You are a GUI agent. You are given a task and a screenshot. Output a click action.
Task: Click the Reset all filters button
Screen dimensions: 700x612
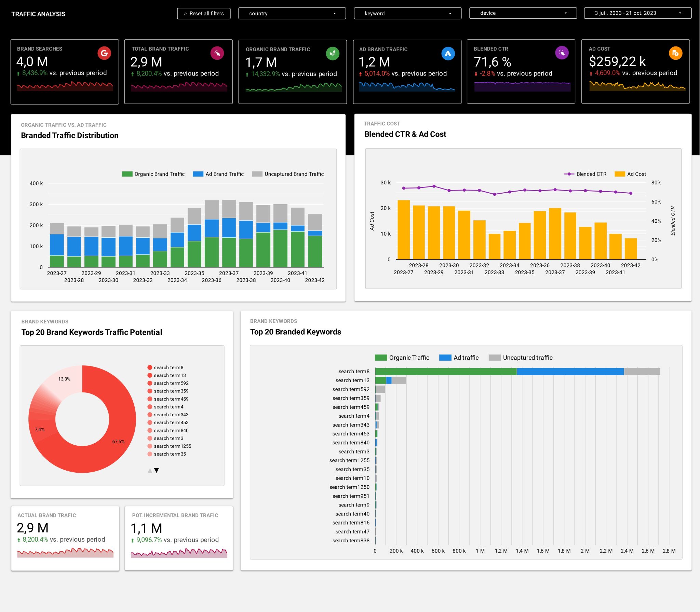[204, 14]
